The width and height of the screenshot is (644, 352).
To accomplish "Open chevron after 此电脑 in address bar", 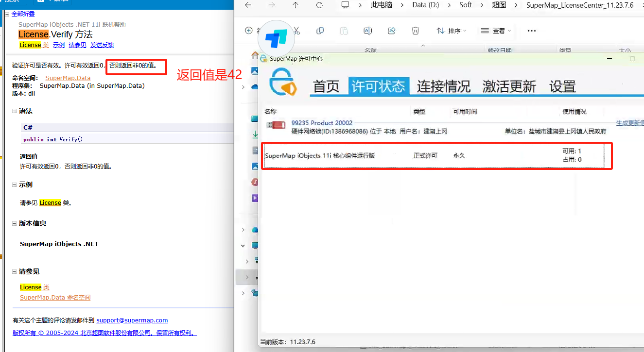I will pyautogui.click(x=401, y=5).
